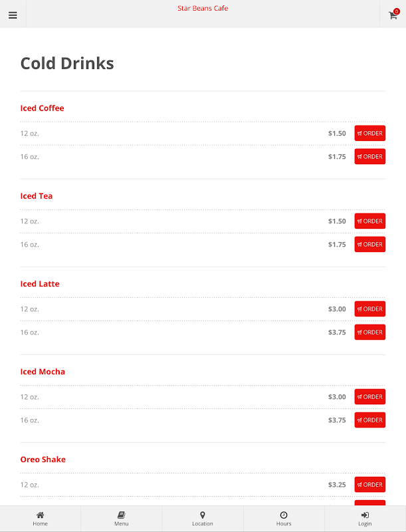Tap the Login arrow icon
The height and width of the screenshot is (532, 406).
click(x=365, y=515)
